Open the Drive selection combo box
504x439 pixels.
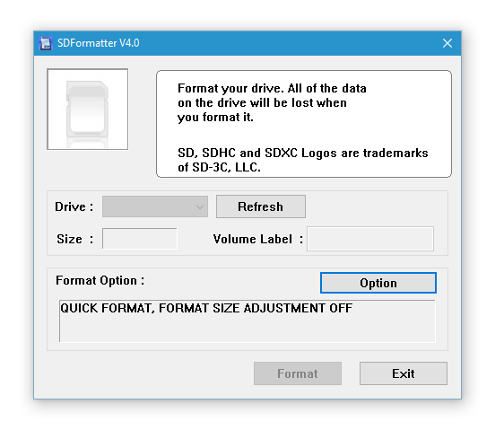click(x=155, y=206)
